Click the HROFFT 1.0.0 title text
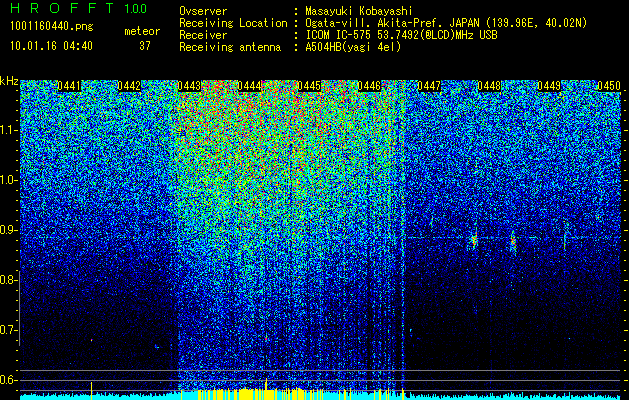The image size is (629, 400). [78, 8]
